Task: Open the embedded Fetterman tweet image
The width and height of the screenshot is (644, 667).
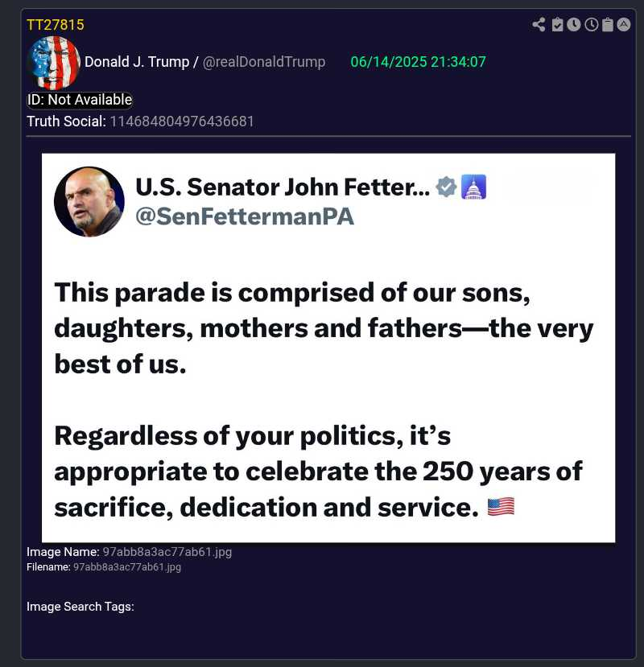Action: click(328, 348)
